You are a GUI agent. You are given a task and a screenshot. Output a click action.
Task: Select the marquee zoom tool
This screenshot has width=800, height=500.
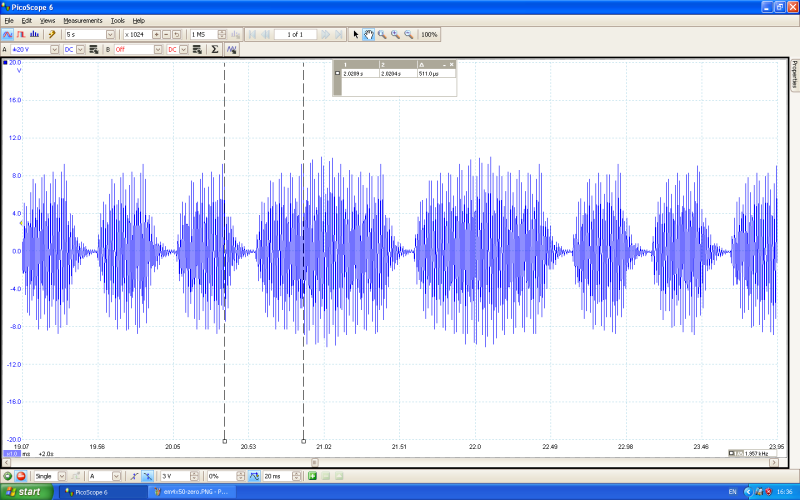click(382, 35)
